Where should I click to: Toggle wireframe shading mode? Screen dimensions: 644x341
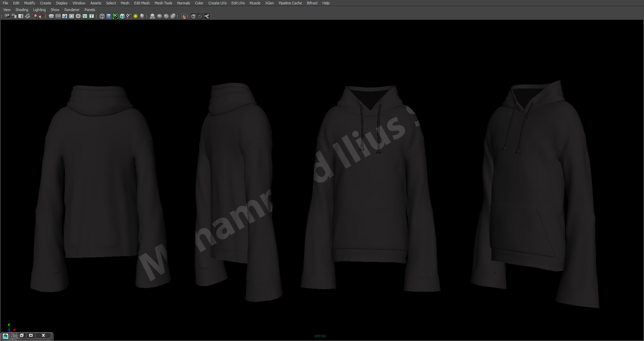click(x=102, y=16)
